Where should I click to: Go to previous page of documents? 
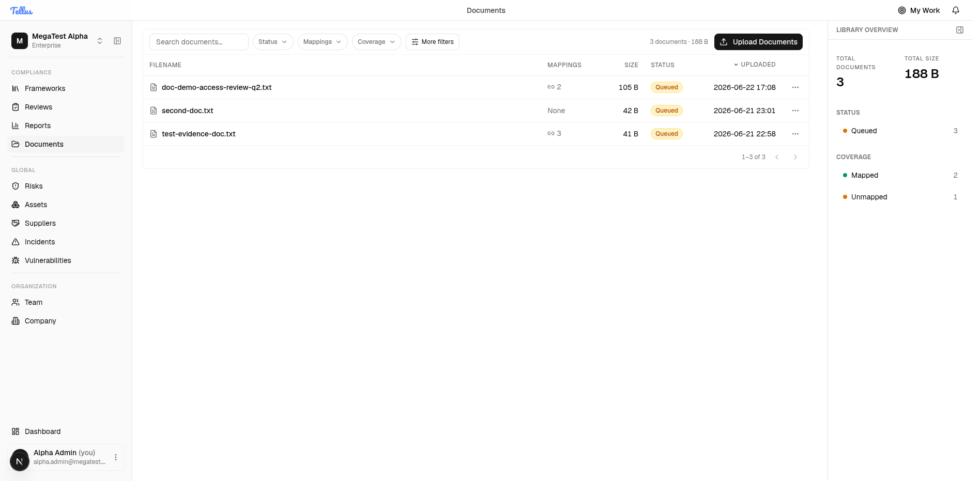[777, 157]
